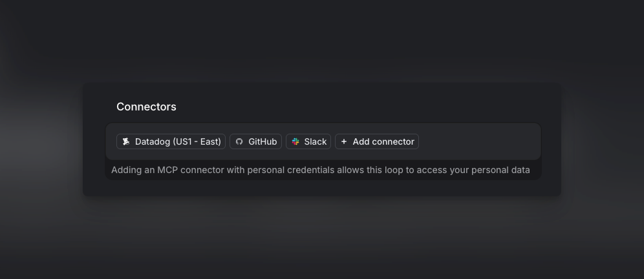
Task: Click the Connectors section heading
Action: coord(146,107)
